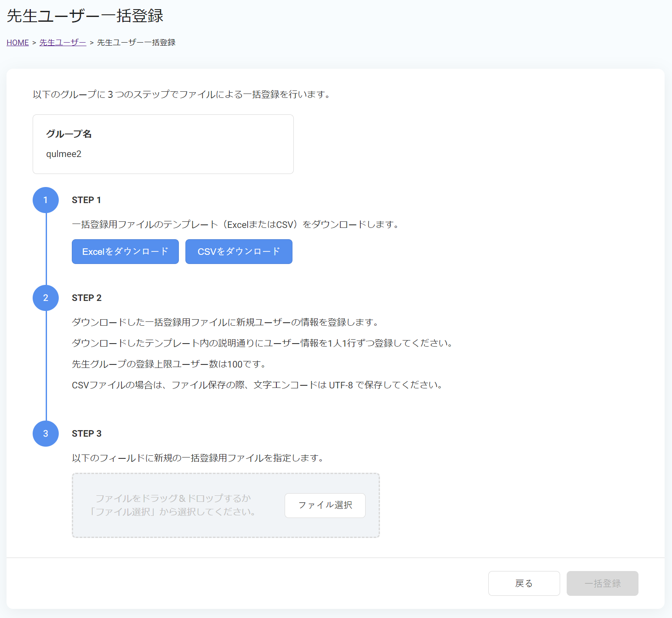Image resolution: width=672 pixels, height=618 pixels.
Task: Click the text about 1人1行ずつ登録
Action: pos(262,343)
